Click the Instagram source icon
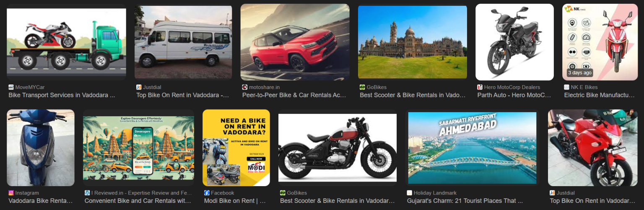 click(11, 193)
